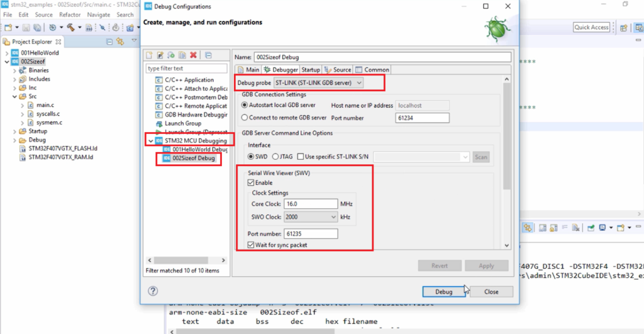
Task: Click New launch configuration prototype icon
Action: 160,55
